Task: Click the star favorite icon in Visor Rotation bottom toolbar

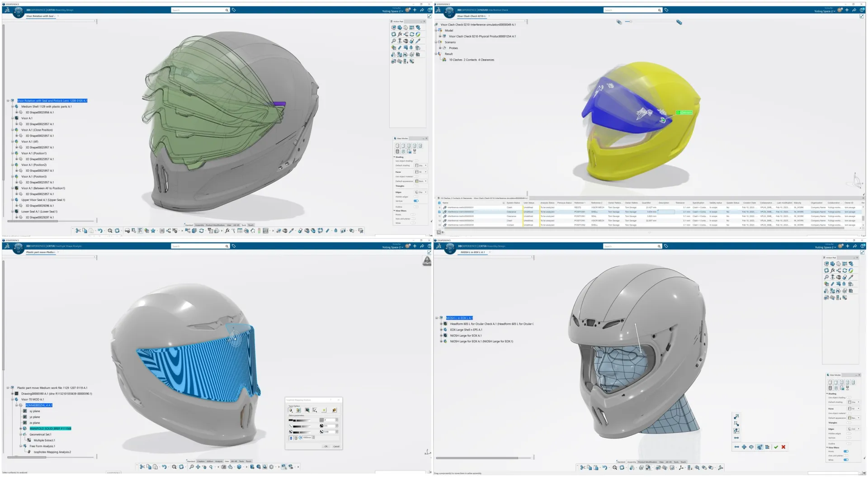Action: pos(153,231)
